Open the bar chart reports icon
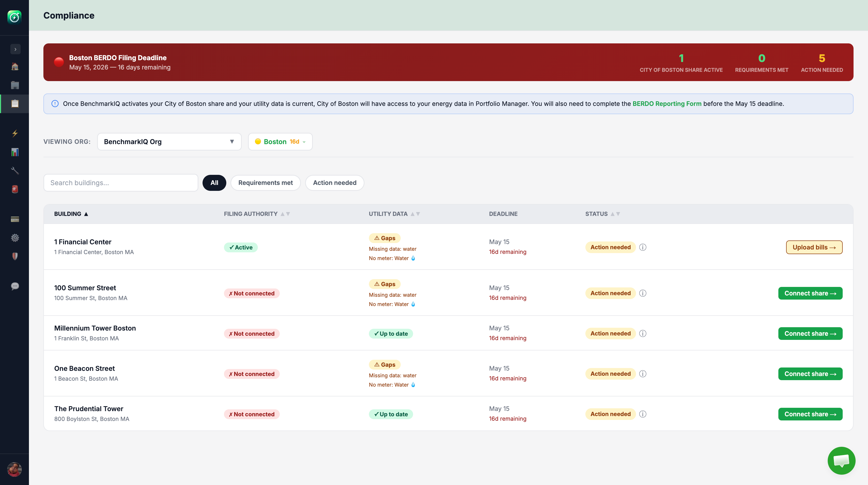The width and height of the screenshot is (868, 485). pyautogui.click(x=15, y=152)
